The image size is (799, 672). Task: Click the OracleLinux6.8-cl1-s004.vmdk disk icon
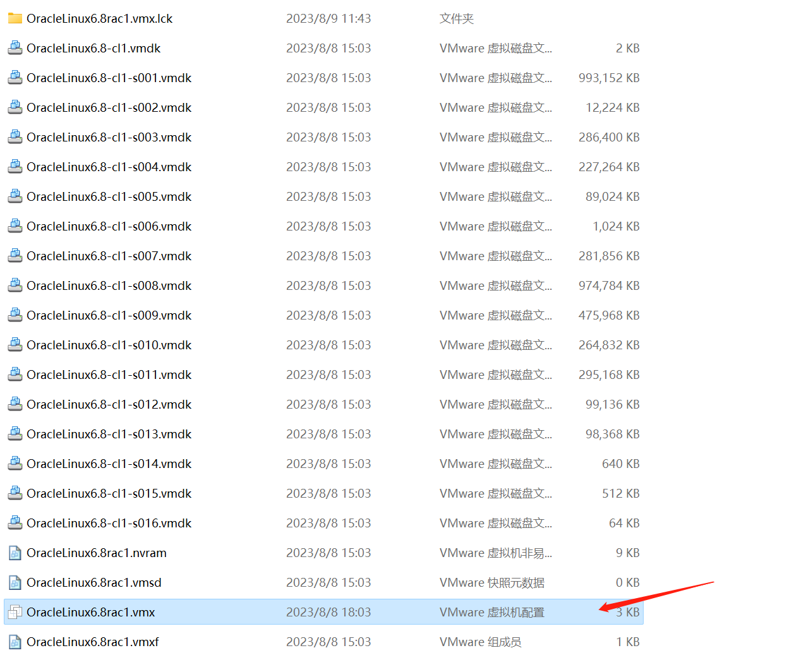(x=15, y=167)
